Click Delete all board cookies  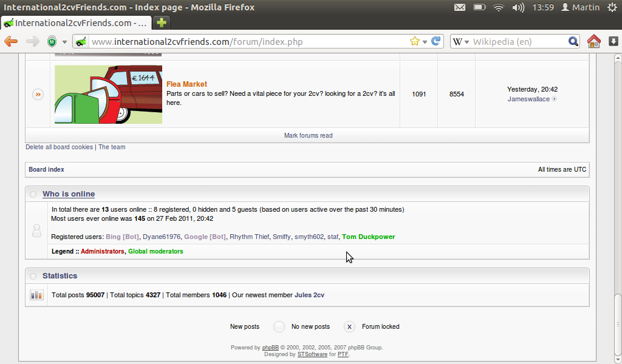[x=59, y=147]
